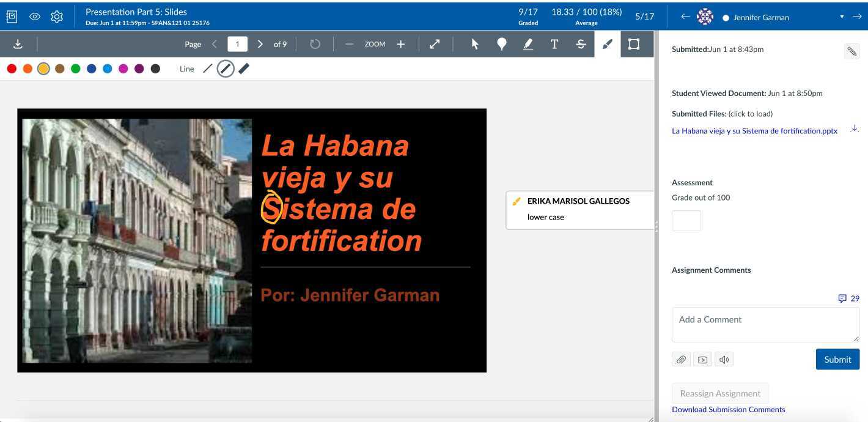Select the thin line width option
868x422 pixels.
(x=208, y=68)
